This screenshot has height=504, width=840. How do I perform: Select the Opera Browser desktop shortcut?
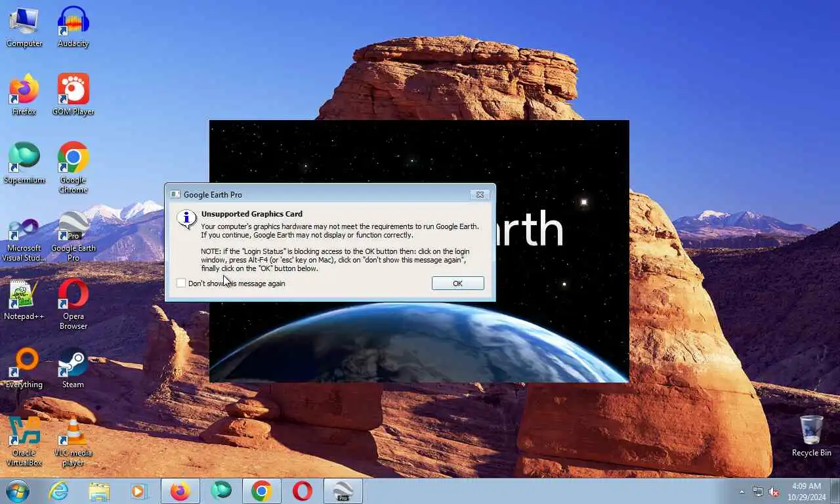tap(73, 304)
